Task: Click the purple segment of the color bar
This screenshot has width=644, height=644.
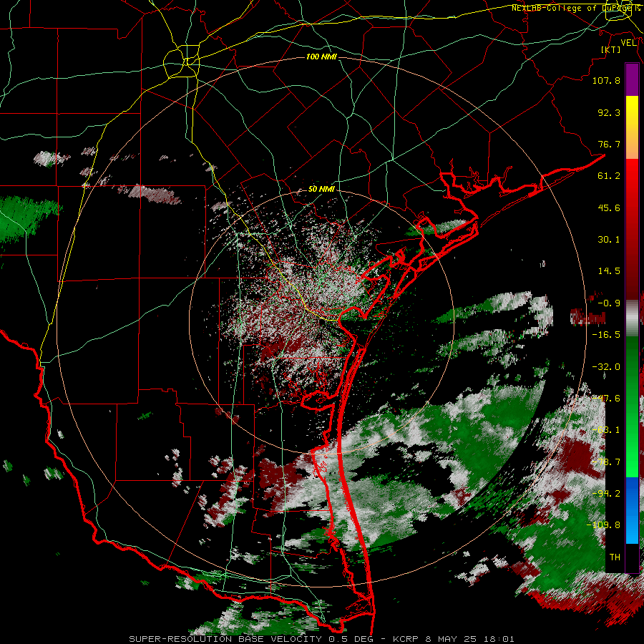Action: 632,80
